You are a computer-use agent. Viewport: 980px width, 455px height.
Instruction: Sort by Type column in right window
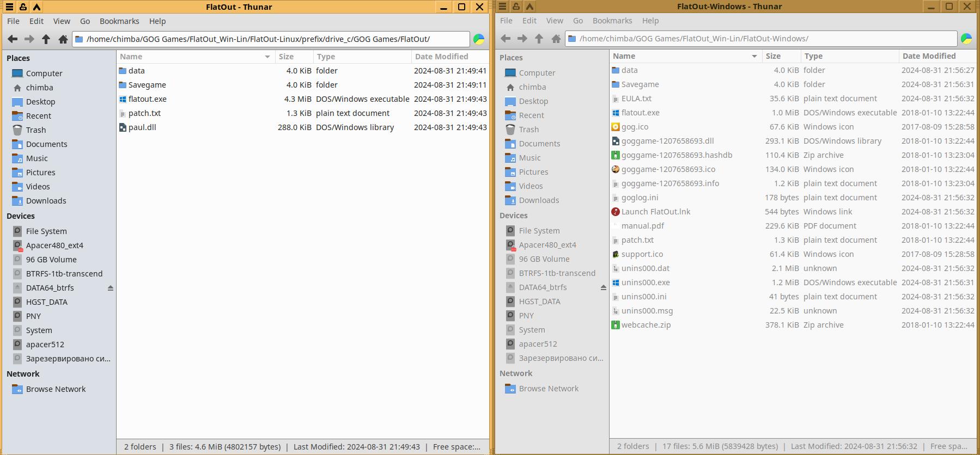pos(850,56)
